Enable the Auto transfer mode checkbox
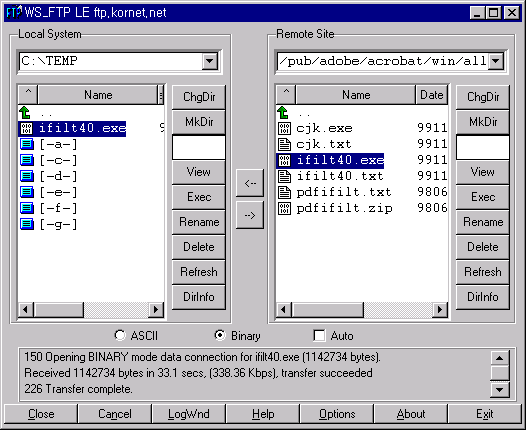 point(319,335)
